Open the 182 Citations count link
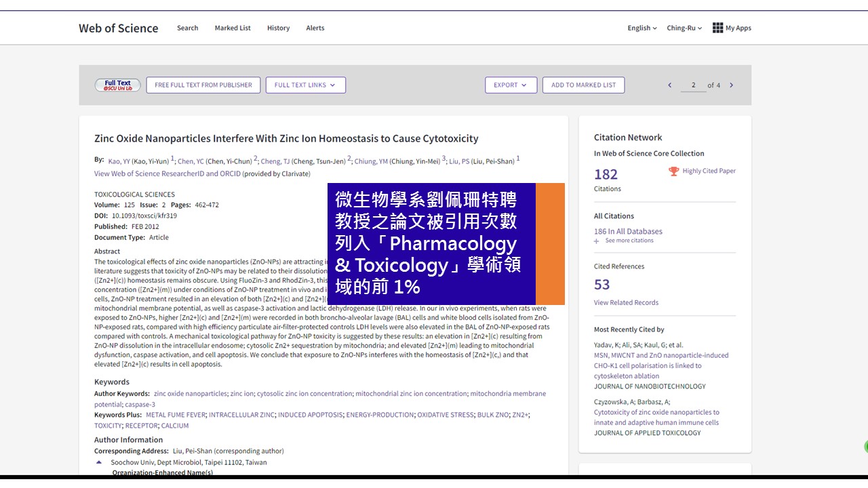The image size is (868, 488). click(x=606, y=175)
